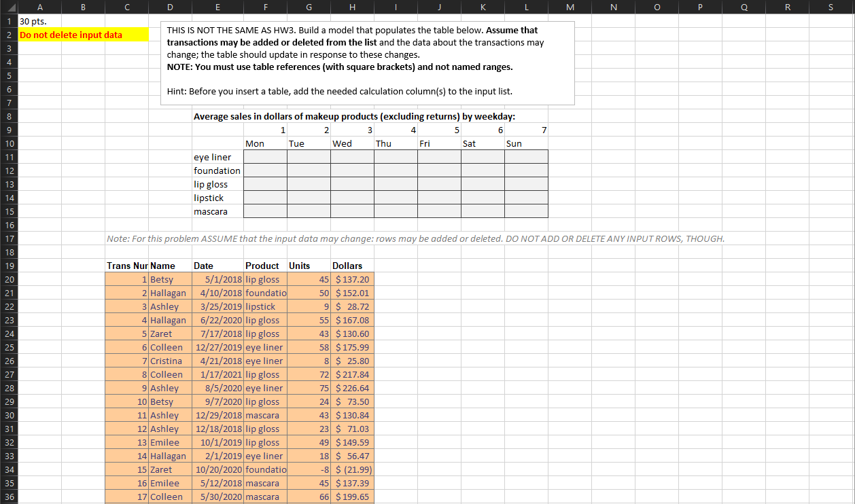Select row 36 header
This screenshot has width=855, height=504.
9,497
